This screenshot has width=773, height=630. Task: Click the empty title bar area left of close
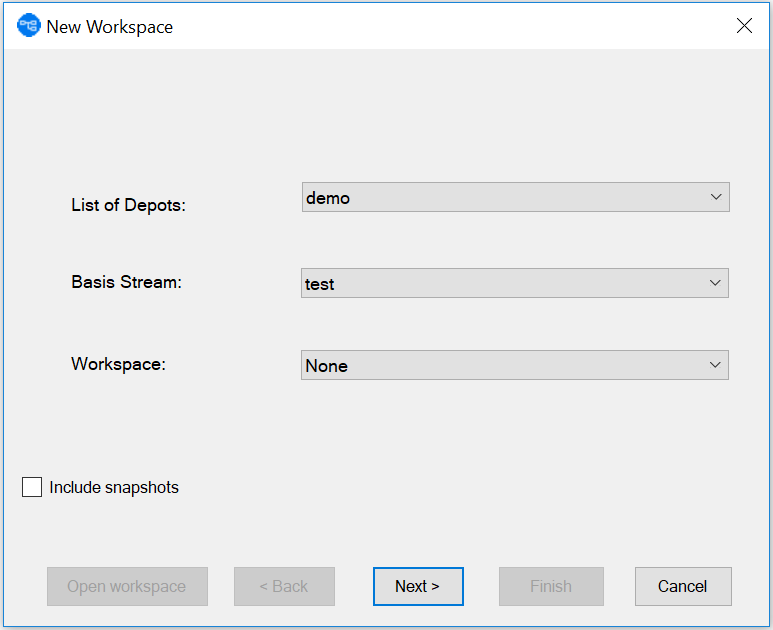pos(450,26)
